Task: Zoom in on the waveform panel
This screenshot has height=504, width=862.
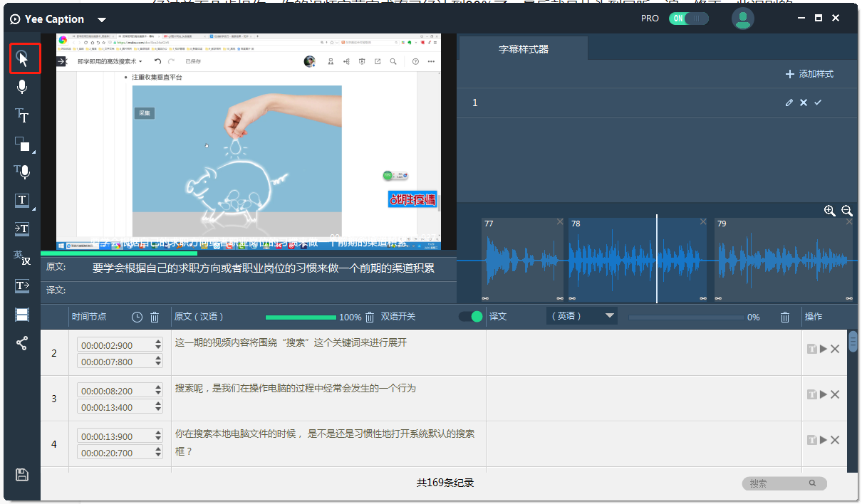Action: pos(829,211)
